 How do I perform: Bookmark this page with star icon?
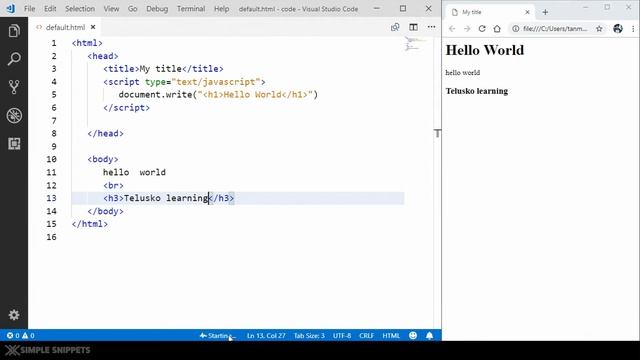599,29
